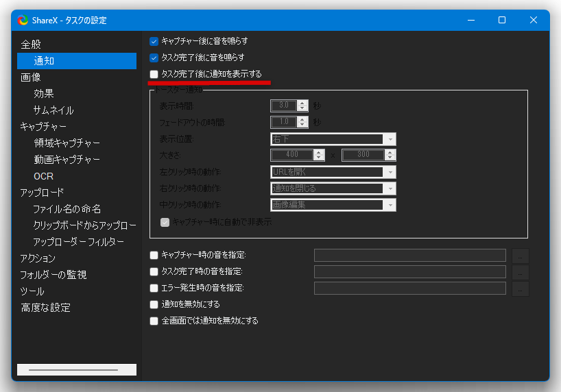
Task: Select ツール in the sidebar
Action: (32, 291)
